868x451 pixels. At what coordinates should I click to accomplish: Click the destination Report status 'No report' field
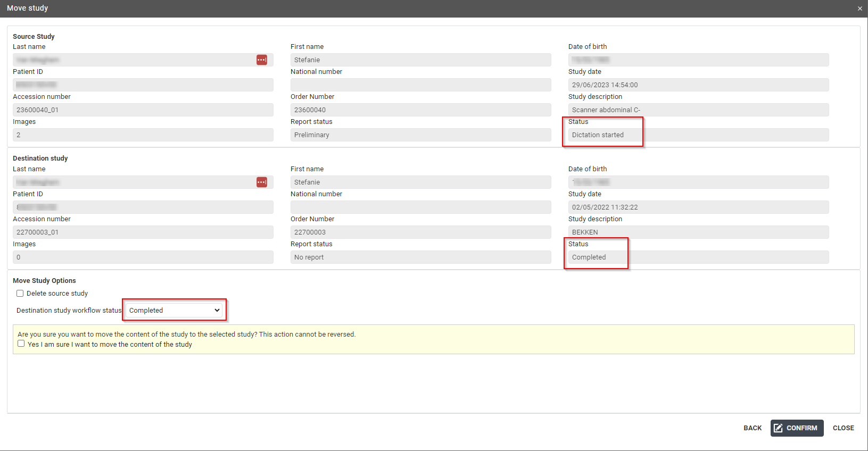click(x=420, y=257)
